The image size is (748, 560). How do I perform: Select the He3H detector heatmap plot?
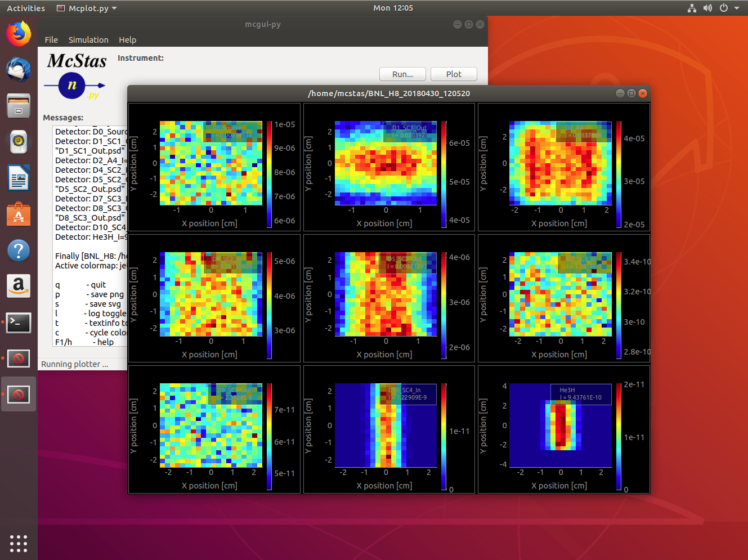click(561, 425)
